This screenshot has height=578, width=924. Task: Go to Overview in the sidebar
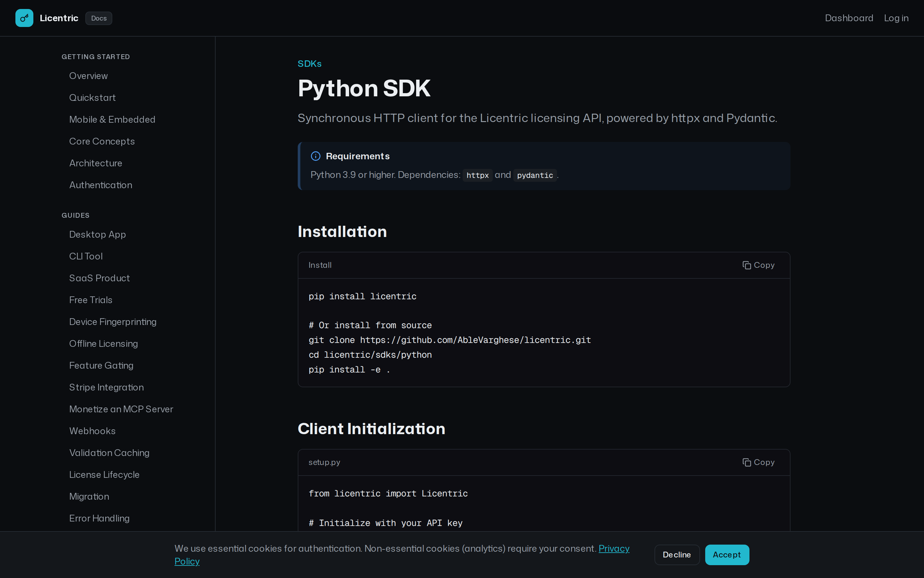[x=88, y=76]
